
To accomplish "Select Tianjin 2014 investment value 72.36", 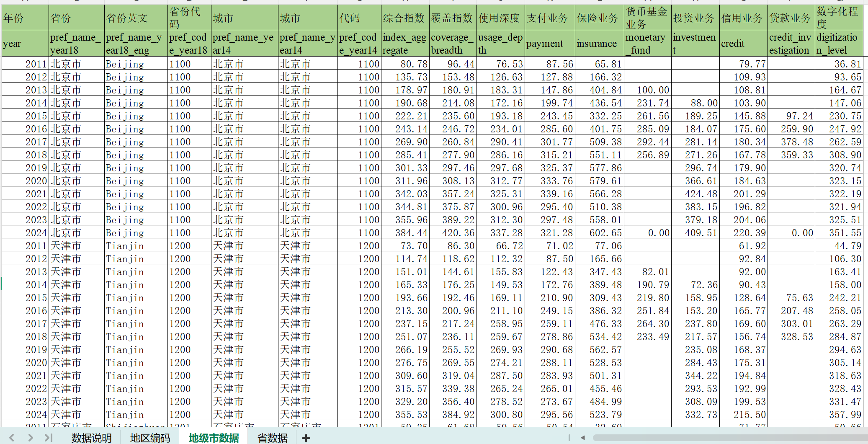I will coord(695,285).
